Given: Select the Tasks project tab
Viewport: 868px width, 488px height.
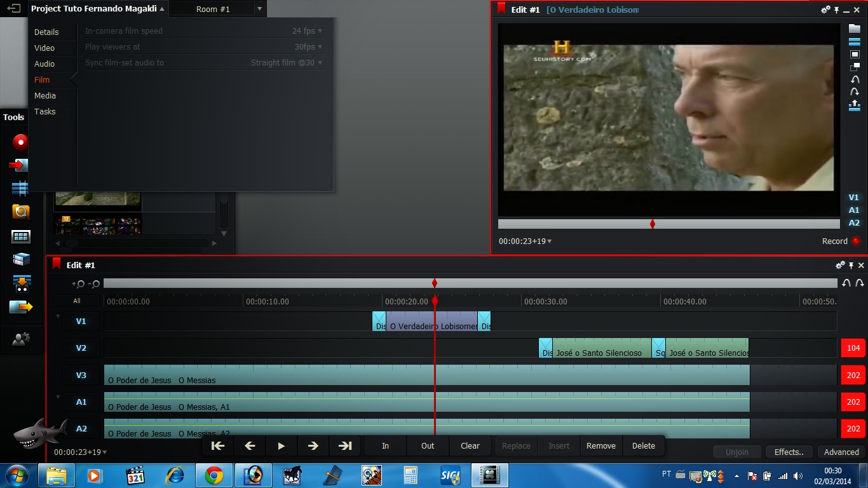Looking at the screenshot, I should pyautogui.click(x=45, y=111).
